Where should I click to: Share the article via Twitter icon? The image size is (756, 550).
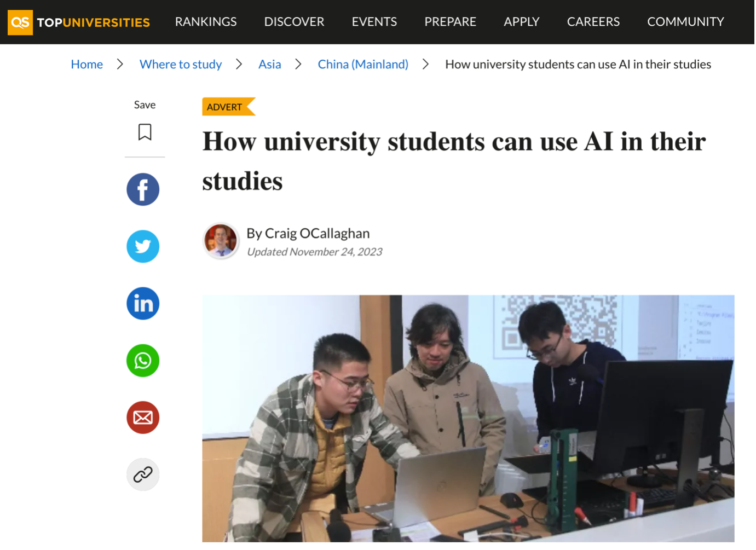click(143, 247)
